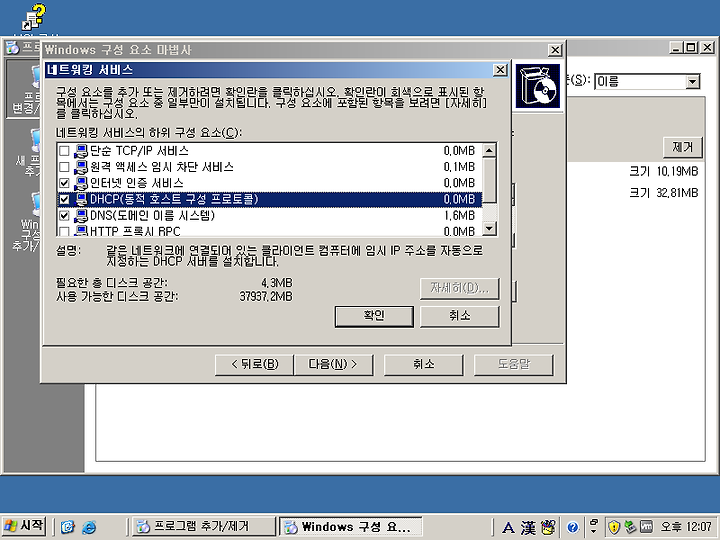Screen dimensions: 720x540
Task: Click the language bar help icon
Action: [x=572, y=527]
